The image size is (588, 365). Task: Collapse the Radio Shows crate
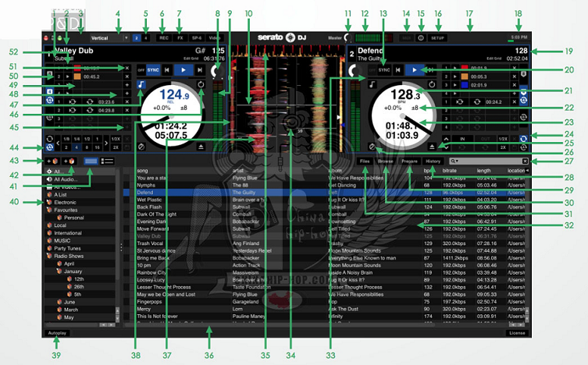coord(49,257)
